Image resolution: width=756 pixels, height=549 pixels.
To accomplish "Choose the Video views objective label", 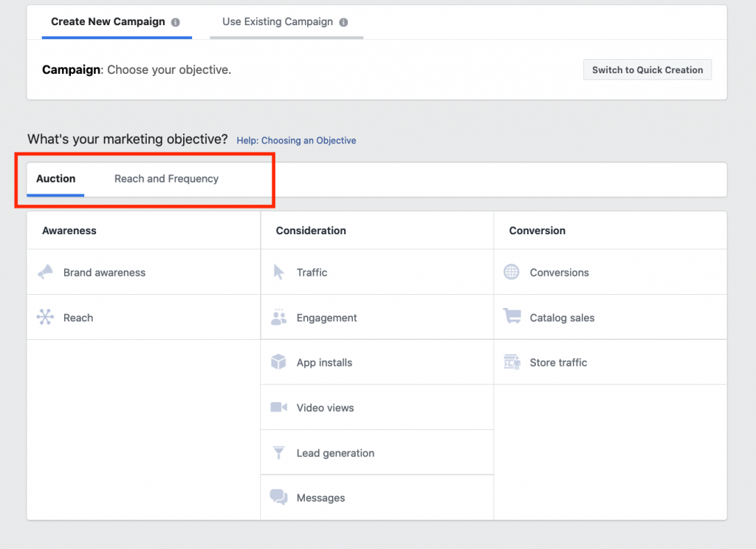I will (x=325, y=408).
